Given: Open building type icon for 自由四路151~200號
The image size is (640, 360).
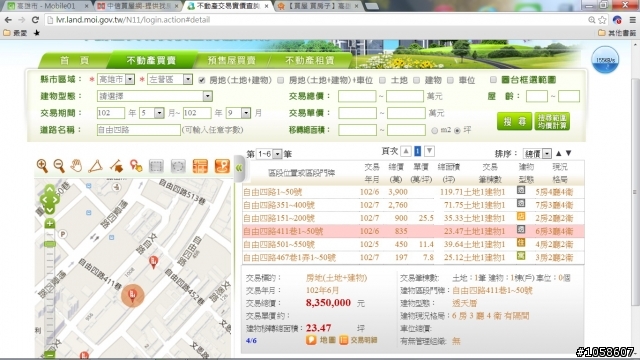Looking at the screenshot, I should [521, 216].
